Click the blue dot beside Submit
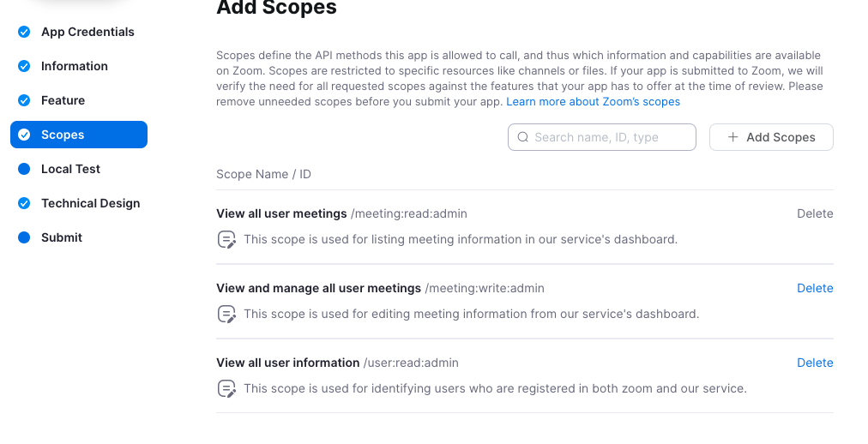The height and width of the screenshot is (444, 868). pos(24,237)
